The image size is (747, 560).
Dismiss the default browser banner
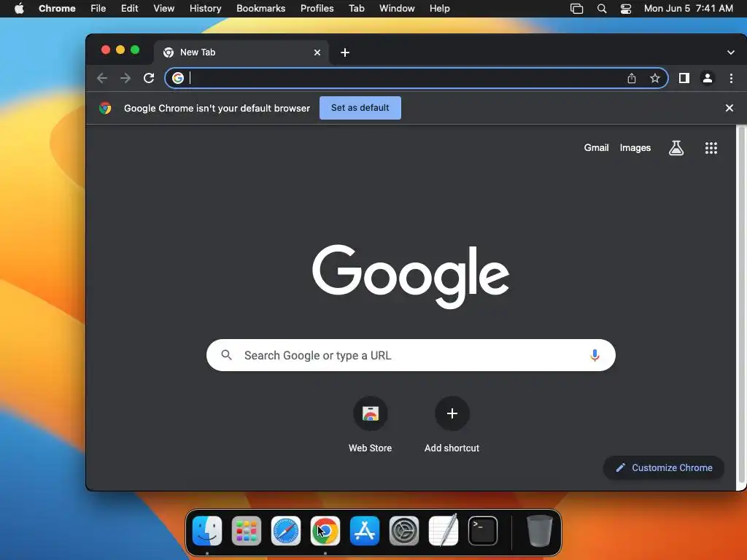tap(729, 108)
